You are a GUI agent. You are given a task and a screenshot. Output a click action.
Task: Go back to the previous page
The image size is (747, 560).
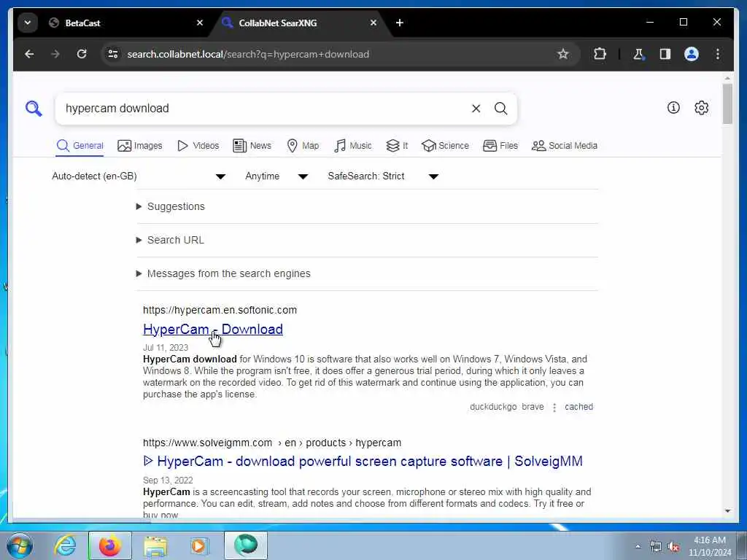pyautogui.click(x=29, y=54)
